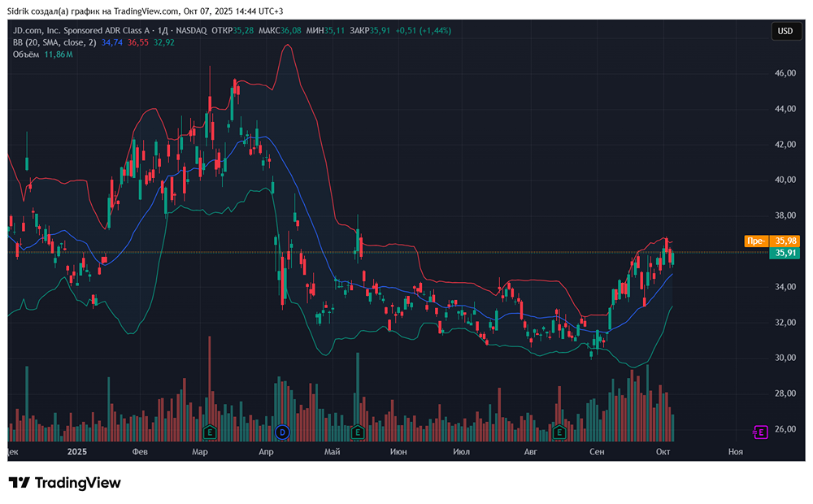Click the TradingView logo at bottom left
This screenshot has height=504, width=813.
[x=65, y=483]
